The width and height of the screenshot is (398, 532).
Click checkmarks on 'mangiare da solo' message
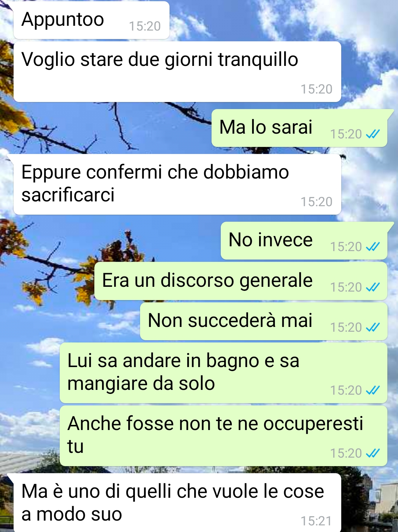(373, 390)
